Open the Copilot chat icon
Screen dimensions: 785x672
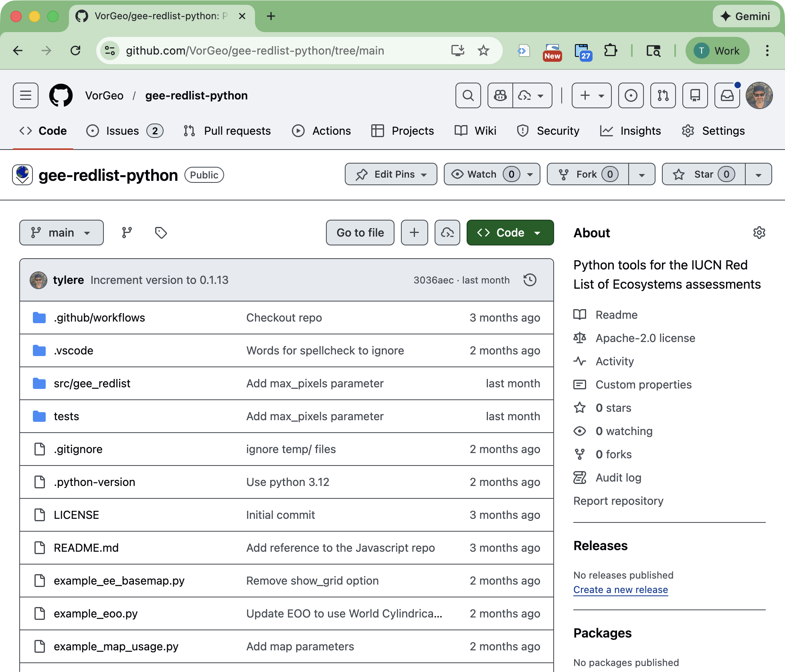(x=500, y=95)
